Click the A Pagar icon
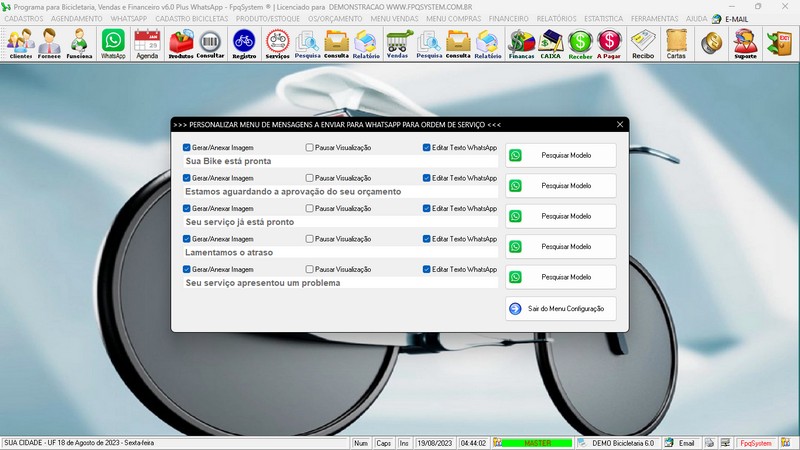This screenshot has height=450, width=800. point(609,43)
